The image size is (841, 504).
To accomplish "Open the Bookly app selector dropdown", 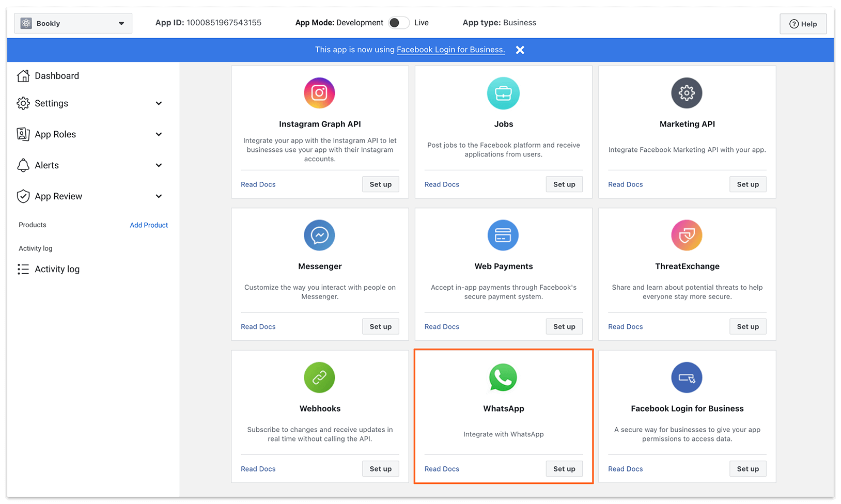I will [73, 23].
